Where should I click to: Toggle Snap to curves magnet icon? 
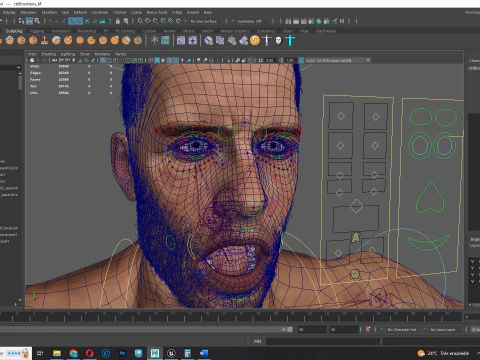148,21
